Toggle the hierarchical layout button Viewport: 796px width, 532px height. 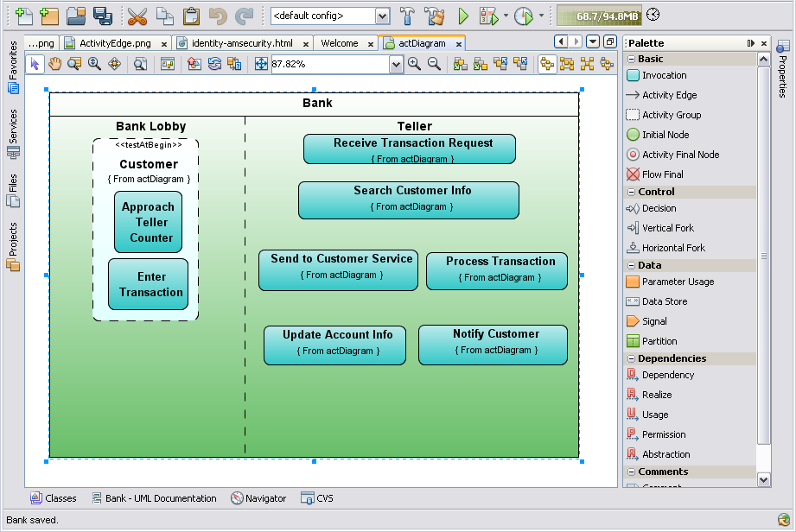click(547, 64)
